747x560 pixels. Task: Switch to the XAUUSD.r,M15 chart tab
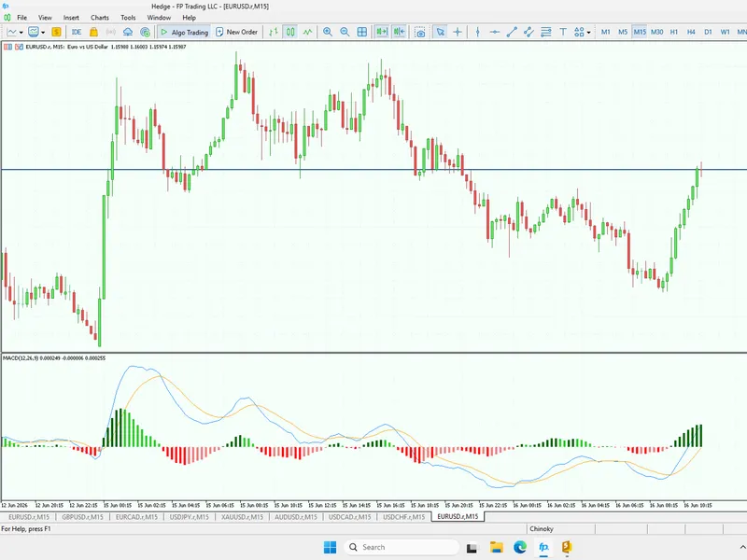pyautogui.click(x=242, y=517)
